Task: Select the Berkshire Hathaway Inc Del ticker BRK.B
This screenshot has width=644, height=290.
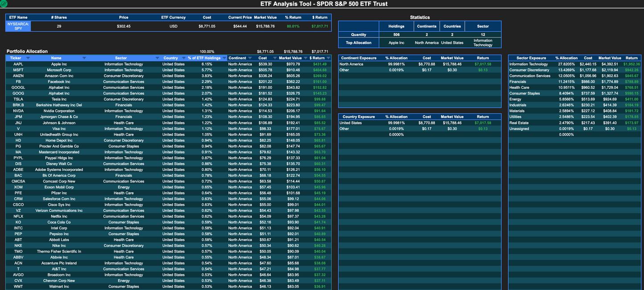Action: click(18, 105)
